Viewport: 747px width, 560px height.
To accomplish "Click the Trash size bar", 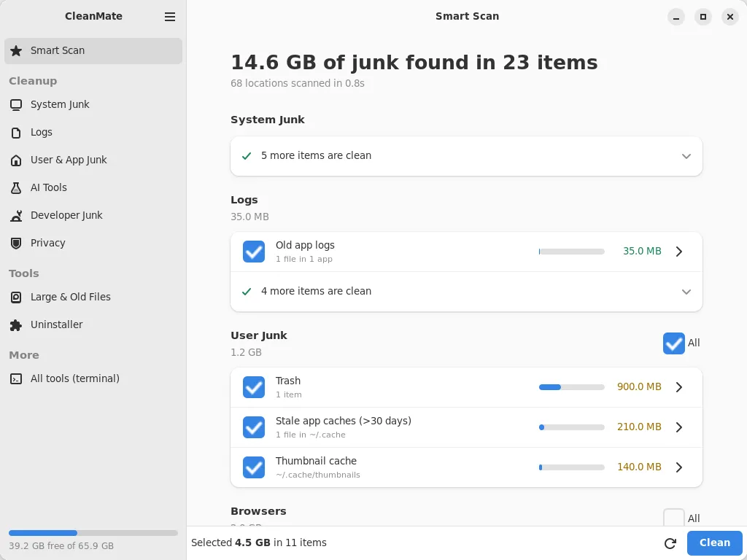I will (572, 387).
